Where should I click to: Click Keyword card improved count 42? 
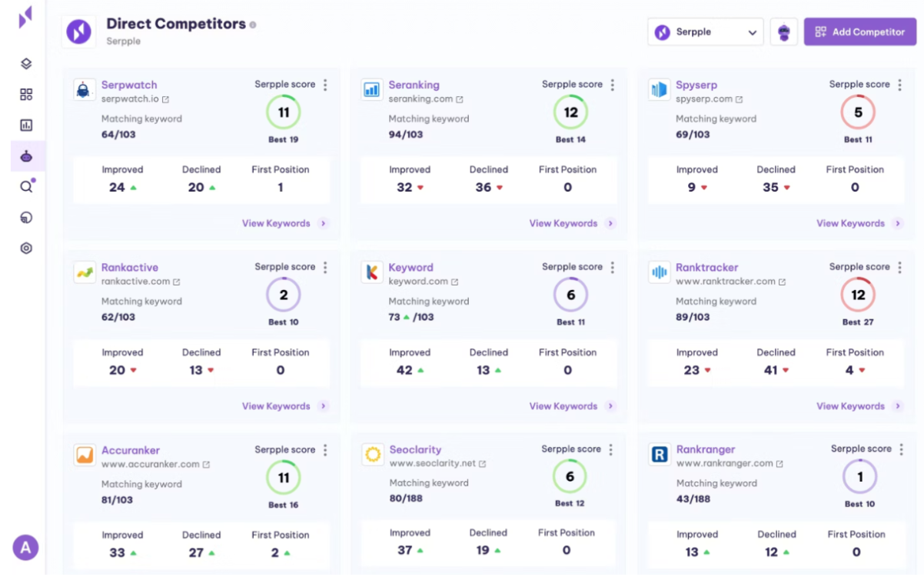pos(404,370)
